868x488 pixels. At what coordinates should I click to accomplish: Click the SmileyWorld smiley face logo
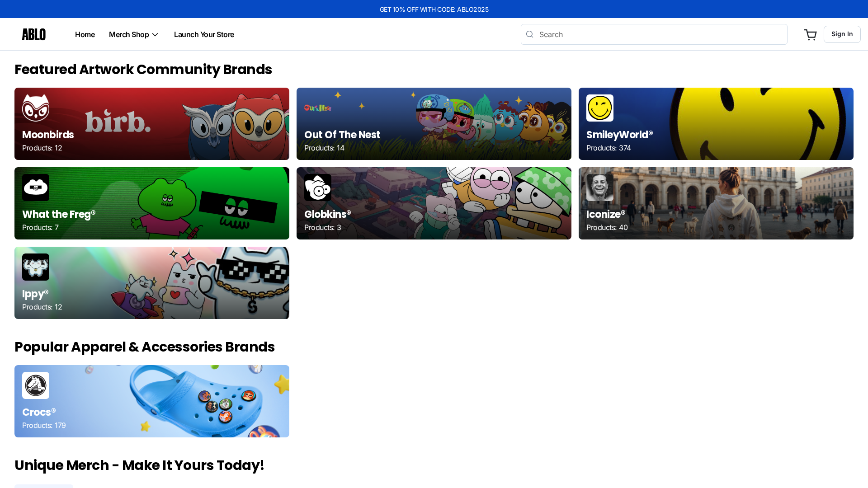pyautogui.click(x=599, y=108)
